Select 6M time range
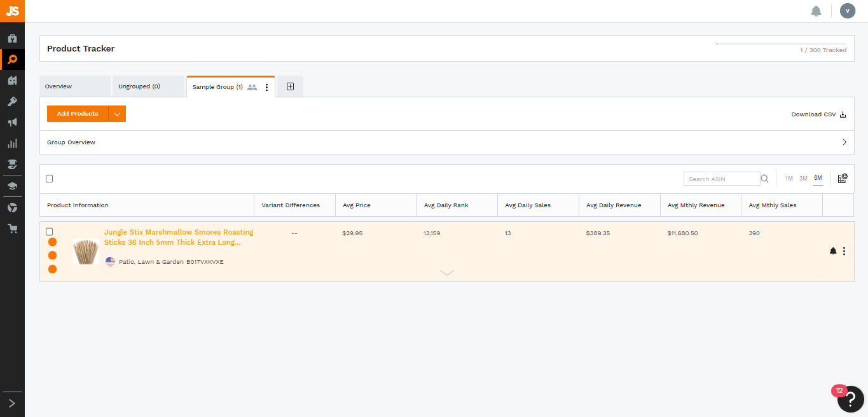 pyautogui.click(x=818, y=178)
